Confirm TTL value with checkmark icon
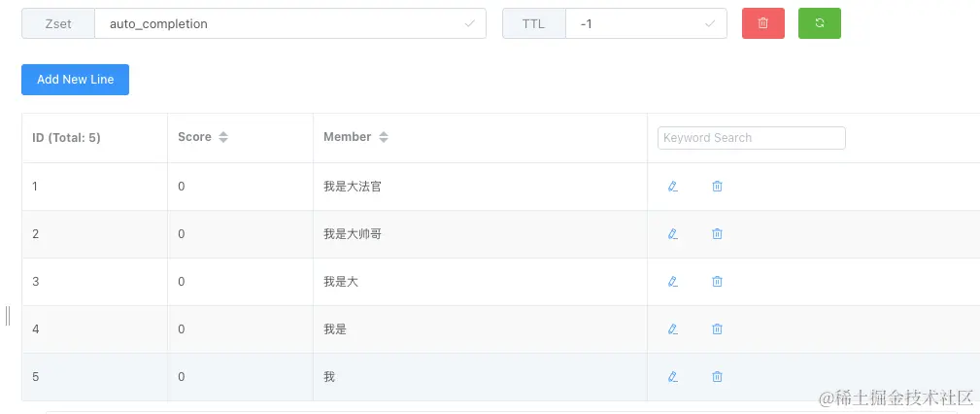Screen dimensions: 980x414 (x=709, y=23)
